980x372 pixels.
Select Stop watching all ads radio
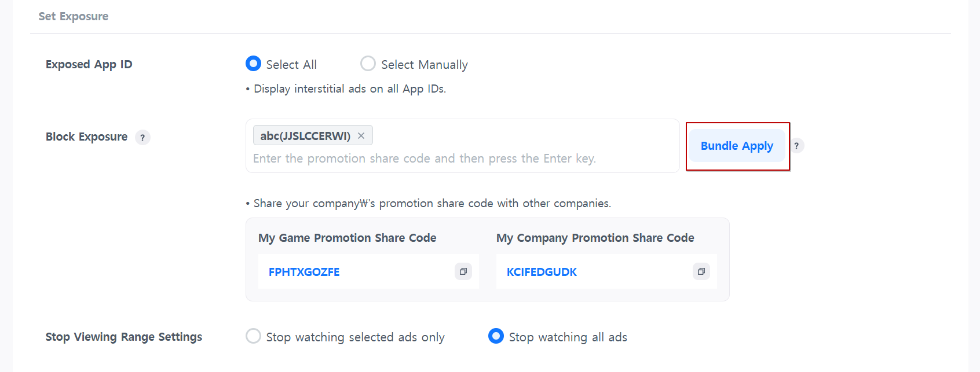click(x=496, y=336)
